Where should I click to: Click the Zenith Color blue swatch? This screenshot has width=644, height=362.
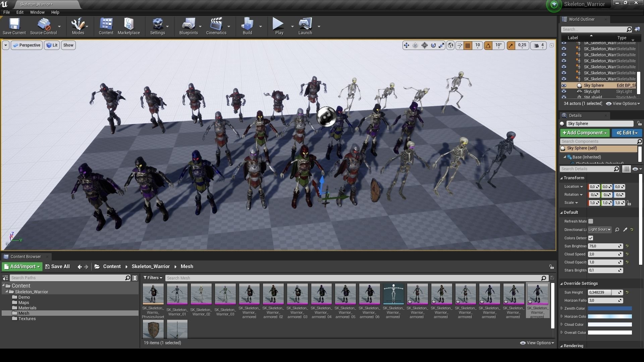pos(610,308)
